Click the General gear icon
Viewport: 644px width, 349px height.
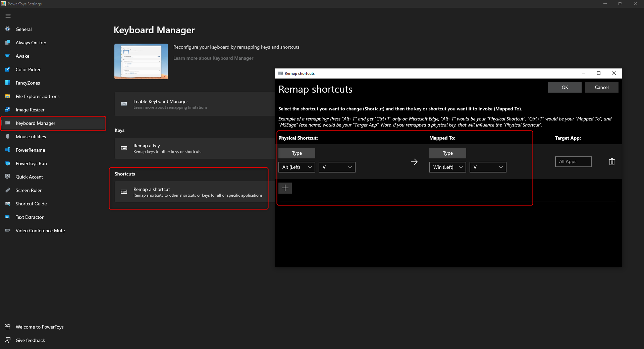pos(8,29)
